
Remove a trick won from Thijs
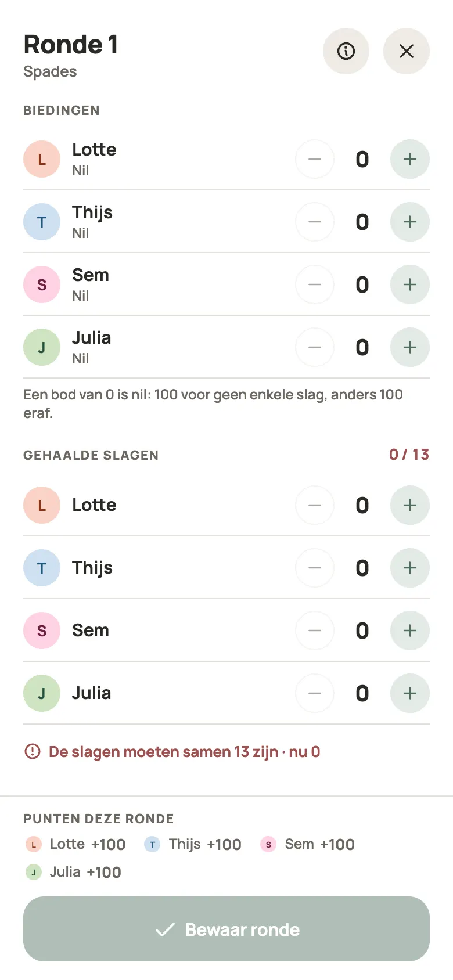[x=315, y=568]
